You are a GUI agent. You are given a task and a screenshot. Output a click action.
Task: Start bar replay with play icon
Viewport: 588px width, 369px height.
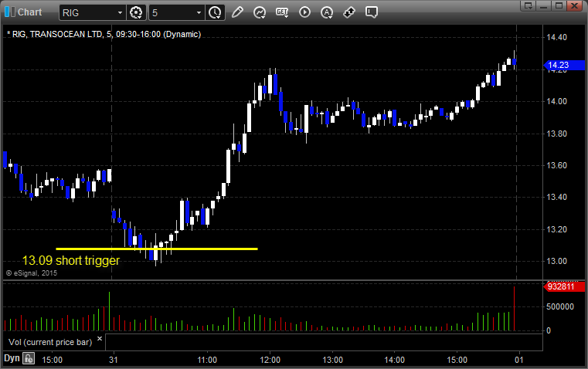coord(304,12)
